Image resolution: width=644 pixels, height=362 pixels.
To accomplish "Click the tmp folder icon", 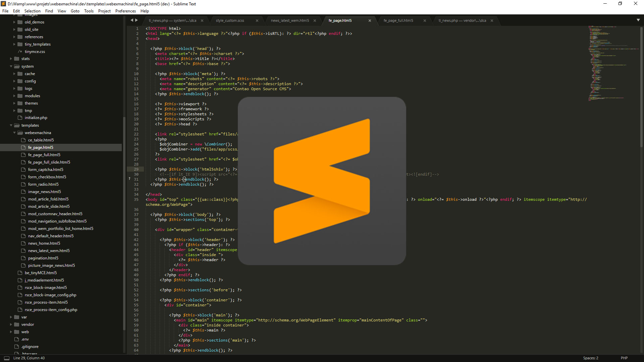I will (x=20, y=111).
